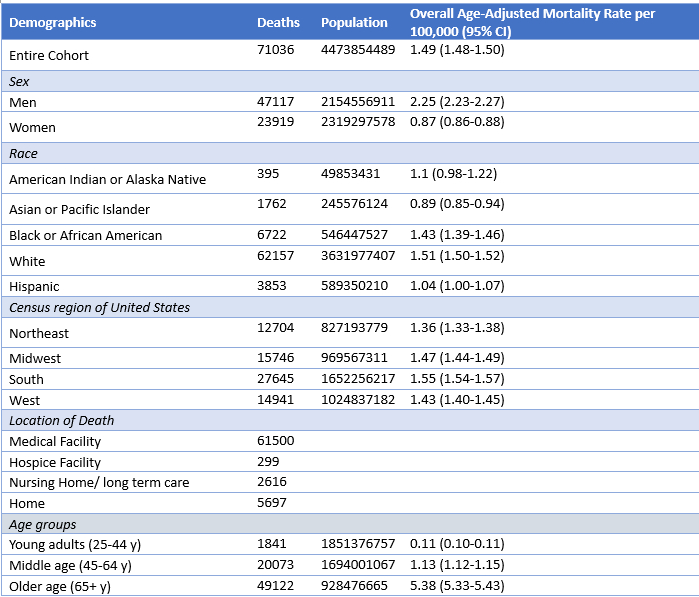Image resolution: width=699 pixels, height=597 pixels.
Task: Select Older age (65+ y) mortality rate
Action: click(x=457, y=585)
